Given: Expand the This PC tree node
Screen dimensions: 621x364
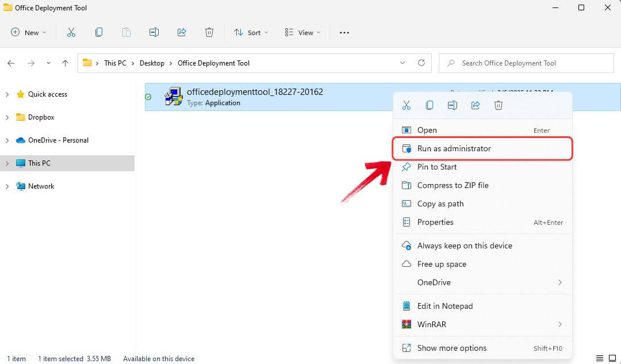Looking at the screenshot, I should (7, 163).
